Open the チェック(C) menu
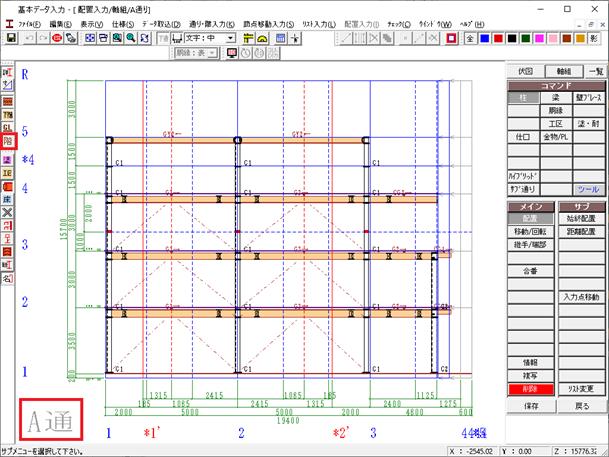Screen dimensions: 609x457 pyautogui.click(x=398, y=24)
